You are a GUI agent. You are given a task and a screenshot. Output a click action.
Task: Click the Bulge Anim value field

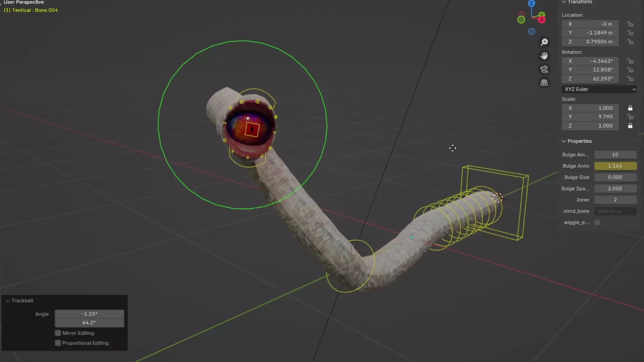click(x=615, y=166)
